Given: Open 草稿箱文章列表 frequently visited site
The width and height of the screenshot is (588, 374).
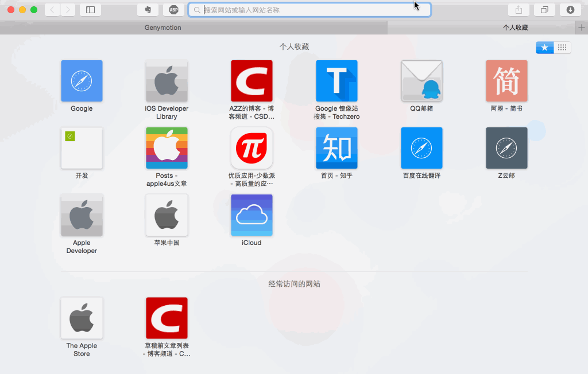Looking at the screenshot, I should (x=167, y=318).
